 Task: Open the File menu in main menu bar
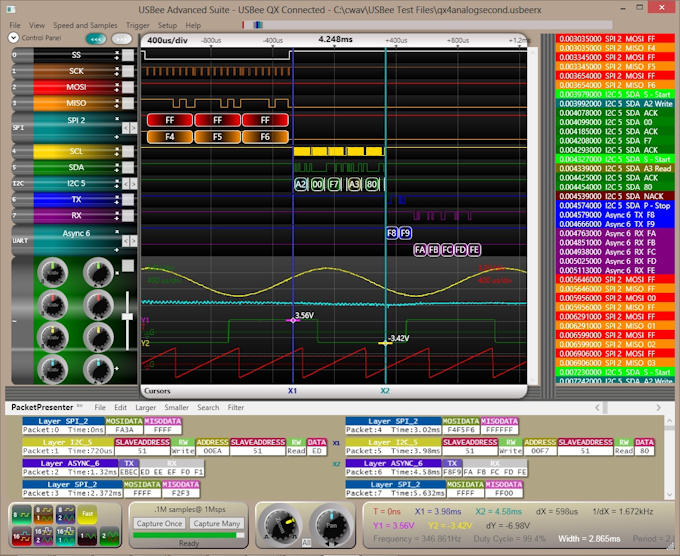[15, 25]
